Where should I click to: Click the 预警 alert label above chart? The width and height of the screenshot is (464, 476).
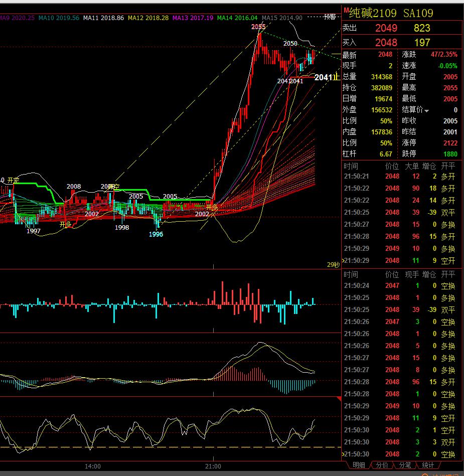coord(330,17)
